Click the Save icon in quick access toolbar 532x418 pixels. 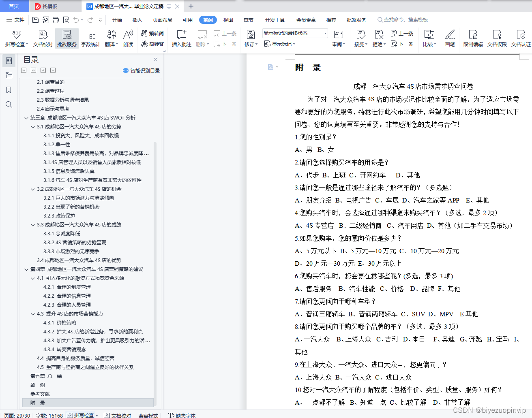point(35,20)
